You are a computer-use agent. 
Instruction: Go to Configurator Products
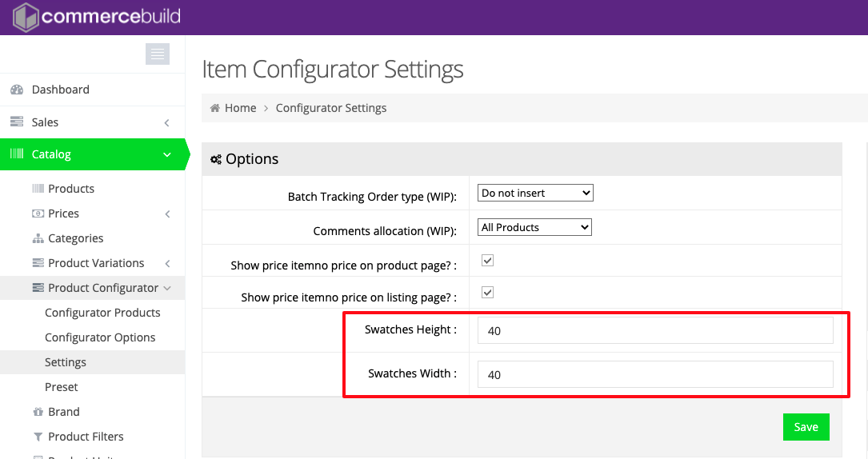coord(102,313)
